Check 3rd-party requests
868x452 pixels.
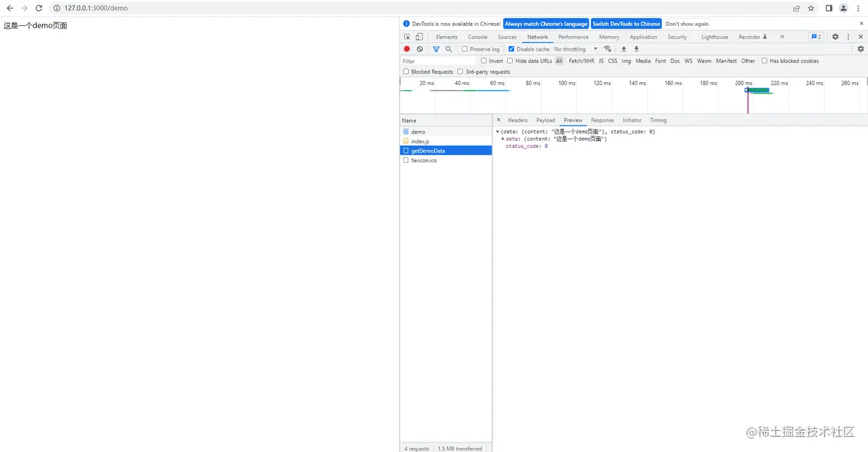click(460, 71)
